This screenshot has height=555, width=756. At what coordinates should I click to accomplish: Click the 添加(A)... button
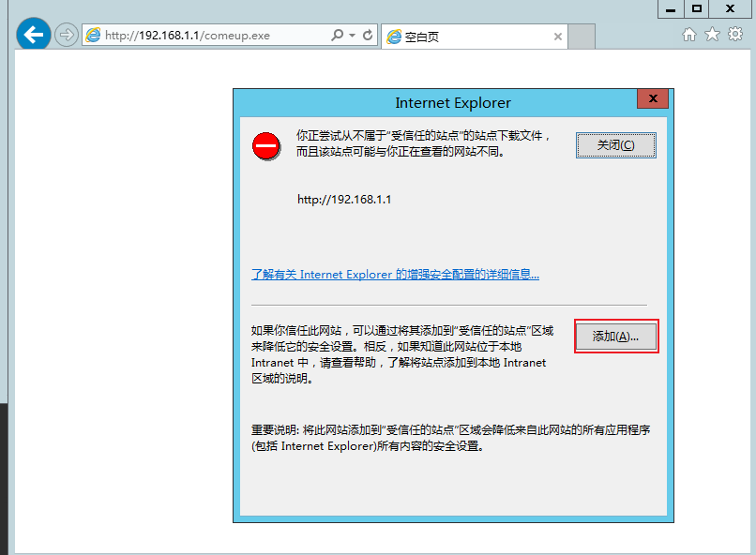[x=615, y=337]
